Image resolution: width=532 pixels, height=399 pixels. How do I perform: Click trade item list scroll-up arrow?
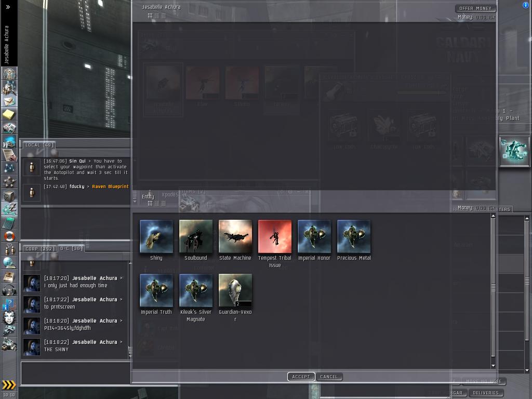493,216
